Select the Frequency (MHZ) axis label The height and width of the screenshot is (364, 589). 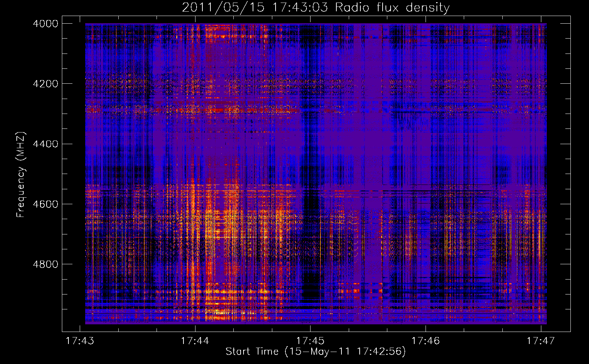[x=20, y=175]
